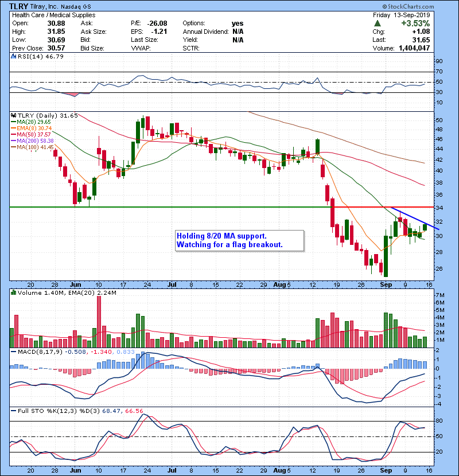This screenshot has width=459, height=476.
Task: Click the RSI line-chart icon beside RSI(14)
Action: 13,56
